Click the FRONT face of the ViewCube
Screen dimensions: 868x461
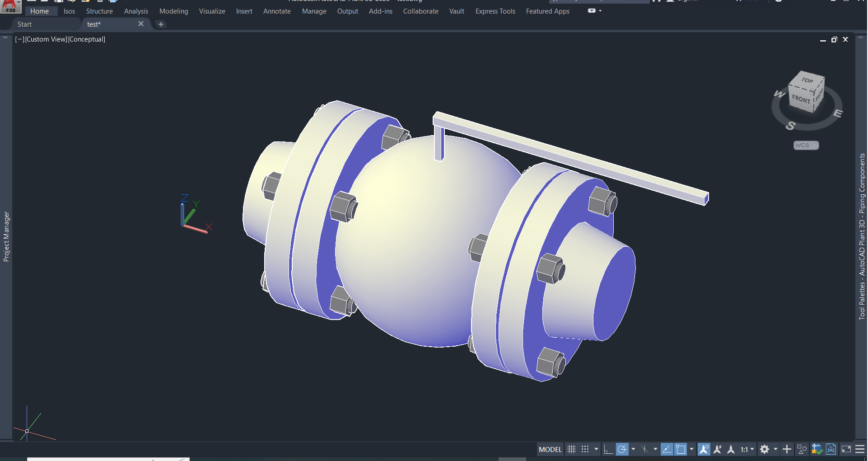click(801, 99)
